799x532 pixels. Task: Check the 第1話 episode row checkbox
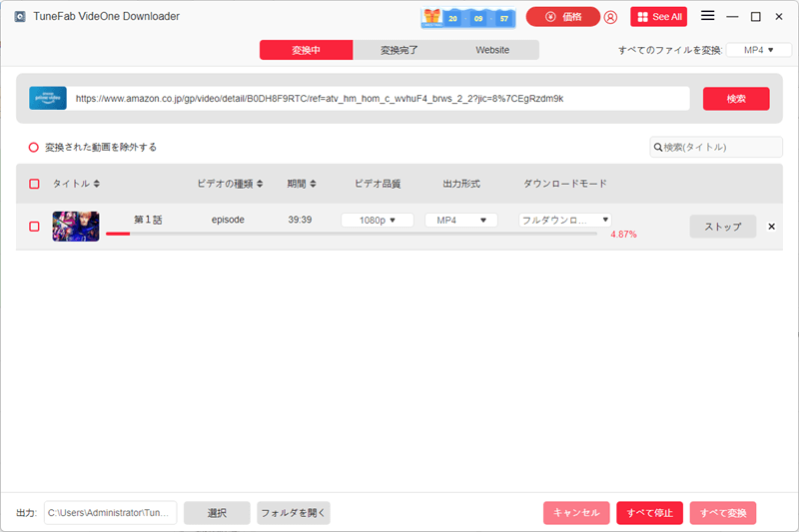(x=34, y=227)
